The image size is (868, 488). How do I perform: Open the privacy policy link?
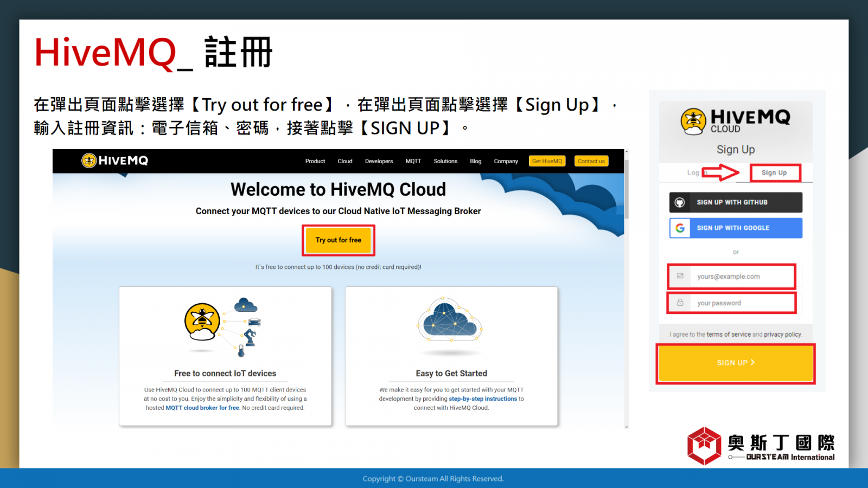pos(782,335)
